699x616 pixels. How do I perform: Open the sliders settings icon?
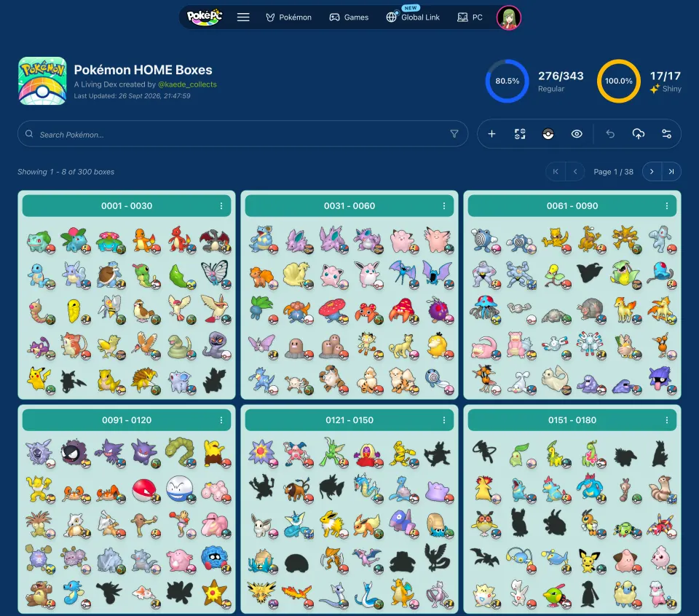tap(666, 134)
